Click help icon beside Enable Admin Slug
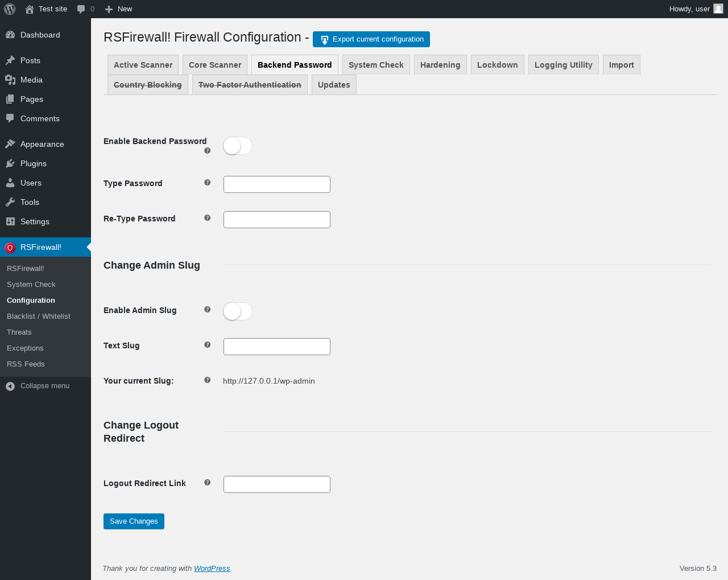 click(207, 309)
